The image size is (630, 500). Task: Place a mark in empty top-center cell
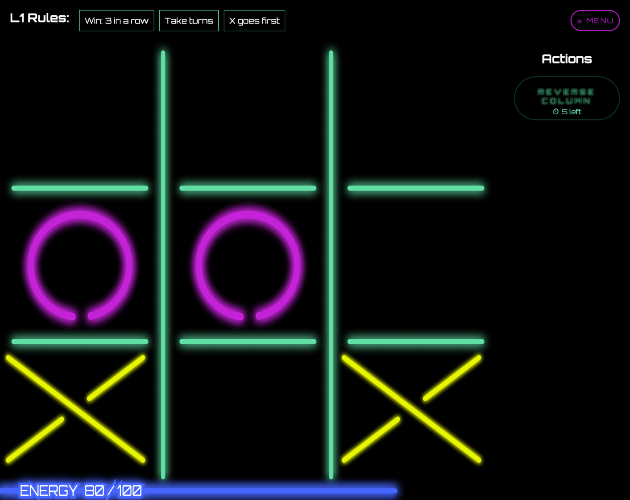pyautogui.click(x=247, y=117)
